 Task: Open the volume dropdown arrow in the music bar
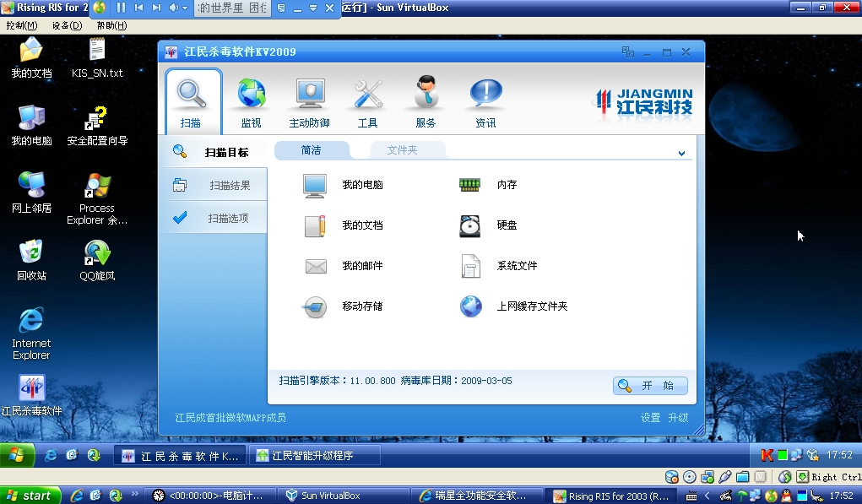[185, 8]
